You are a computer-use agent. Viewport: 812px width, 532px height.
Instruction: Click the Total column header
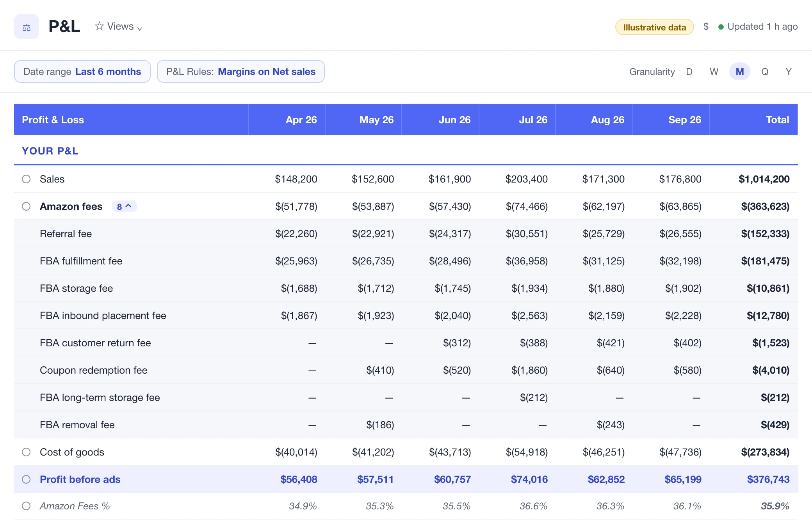(x=754, y=119)
